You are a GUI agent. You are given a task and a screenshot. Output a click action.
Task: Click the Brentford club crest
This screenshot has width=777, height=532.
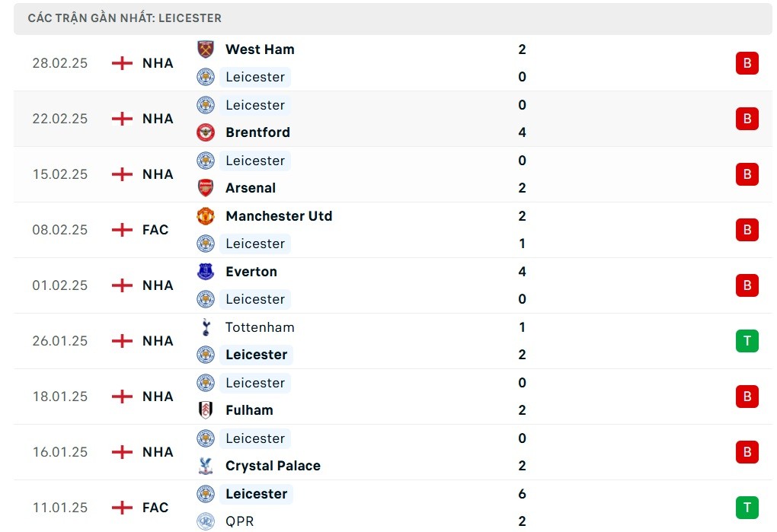click(206, 132)
